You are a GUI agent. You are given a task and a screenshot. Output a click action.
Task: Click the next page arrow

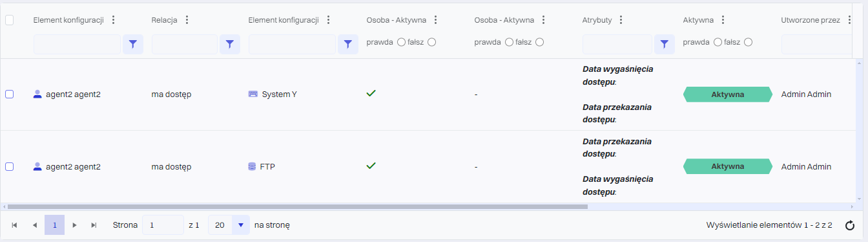[74, 225]
